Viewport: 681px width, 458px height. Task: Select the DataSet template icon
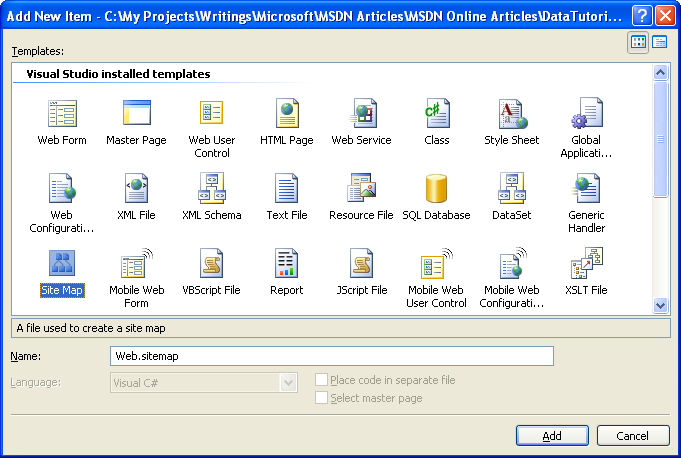pos(512,188)
